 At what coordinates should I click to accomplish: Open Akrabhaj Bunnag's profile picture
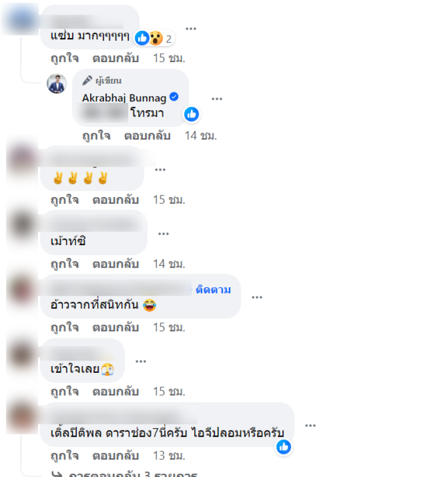click(57, 83)
